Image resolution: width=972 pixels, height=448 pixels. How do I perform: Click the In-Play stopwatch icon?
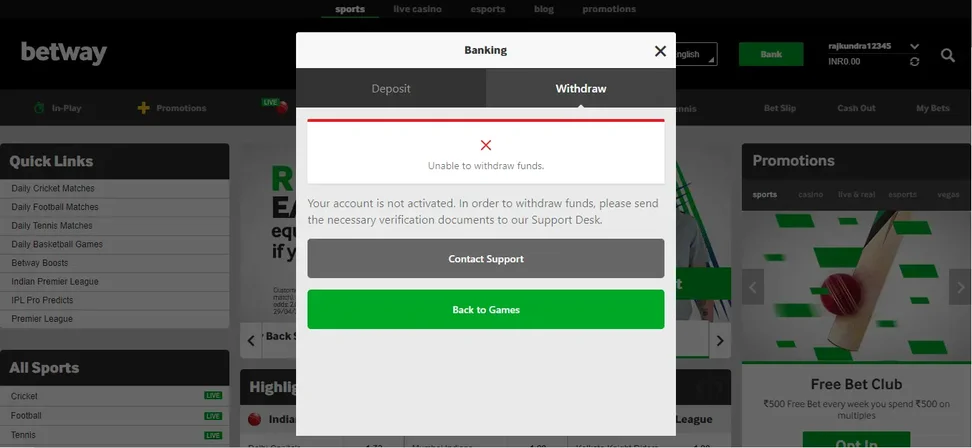[x=39, y=108]
